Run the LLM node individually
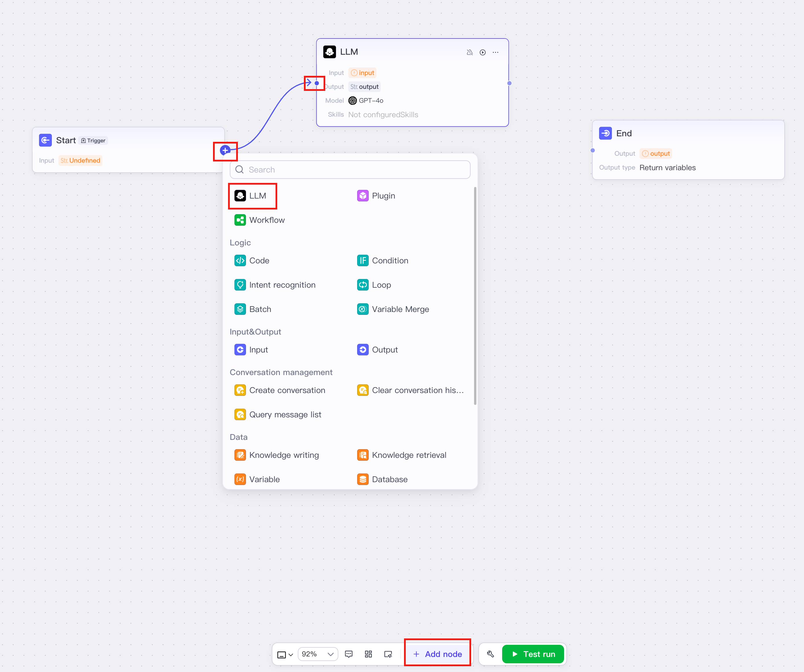 point(482,52)
